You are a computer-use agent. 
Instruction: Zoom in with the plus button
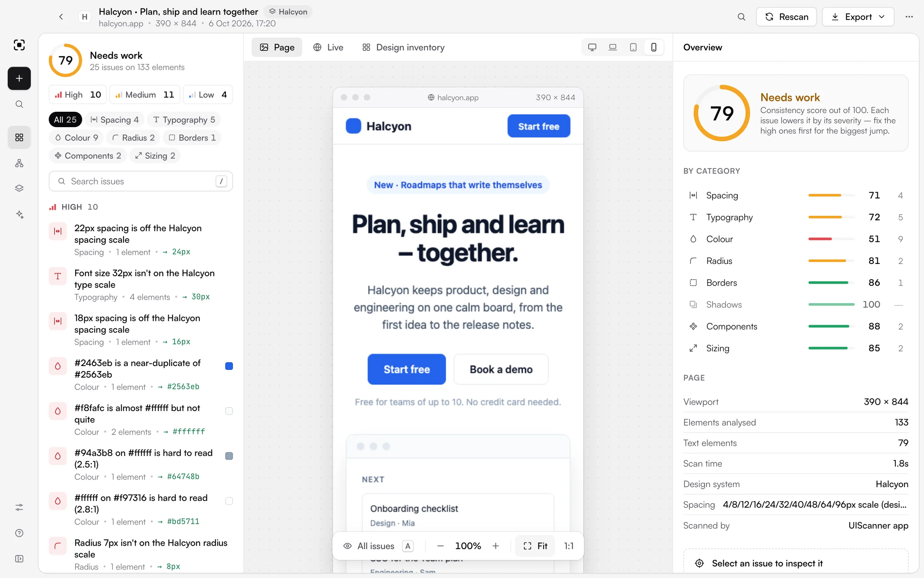click(x=495, y=546)
